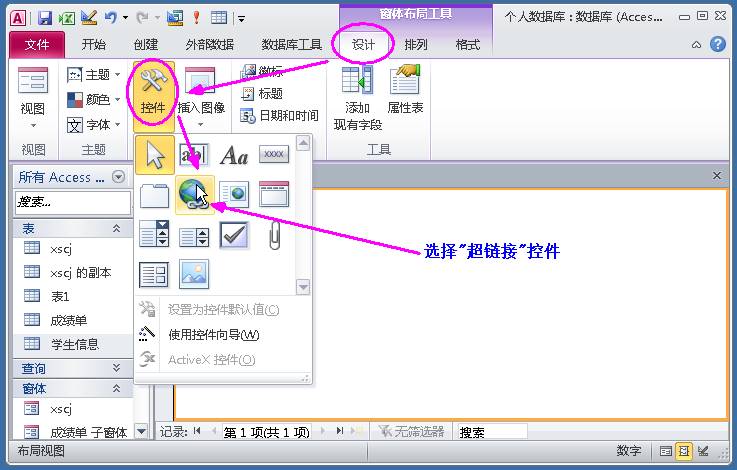Switch to Design view icon in status bar

coord(703,452)
